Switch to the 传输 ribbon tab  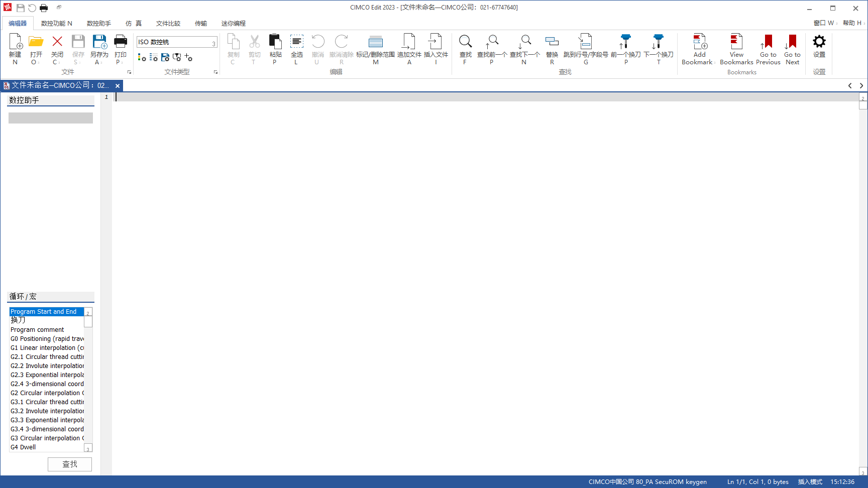click(201, 24)
